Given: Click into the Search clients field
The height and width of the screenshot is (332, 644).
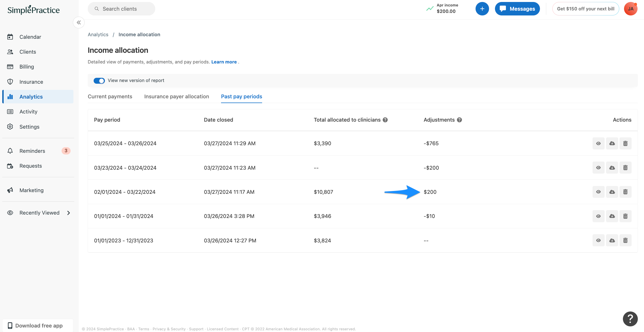Looking at the screenshot, I should (x=121, y=9).
